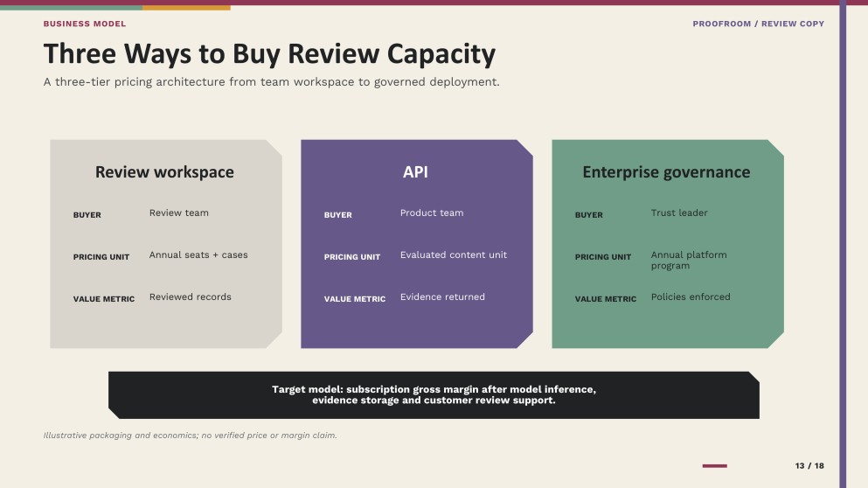Click the Illustrative packaging and economics footnote
The width and height of the screenshot is (868, 488).
pos(190,436)
